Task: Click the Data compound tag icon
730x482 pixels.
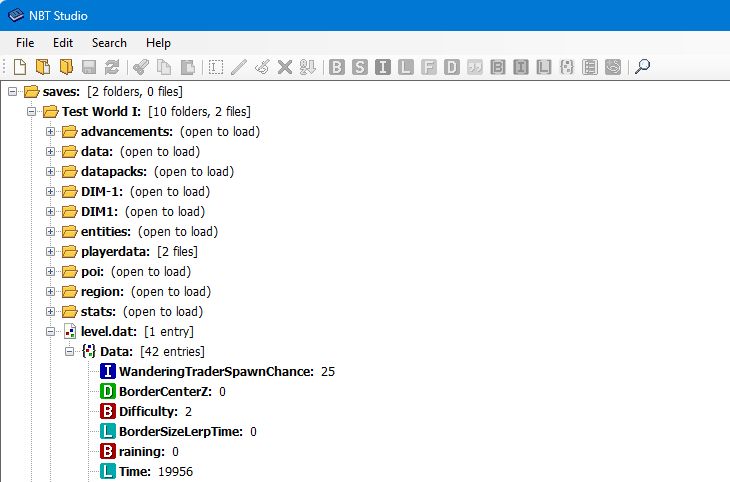Action: click(89, 352)
